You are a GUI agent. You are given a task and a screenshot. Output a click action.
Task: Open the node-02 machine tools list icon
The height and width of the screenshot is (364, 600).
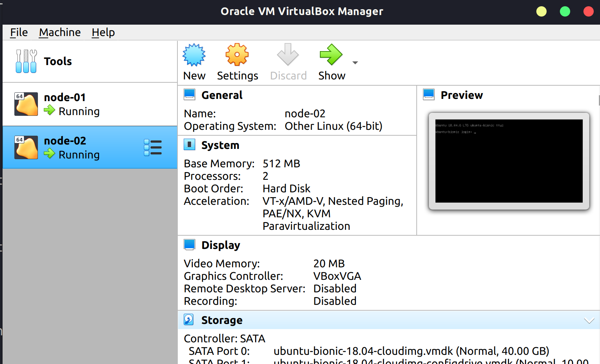153,147
